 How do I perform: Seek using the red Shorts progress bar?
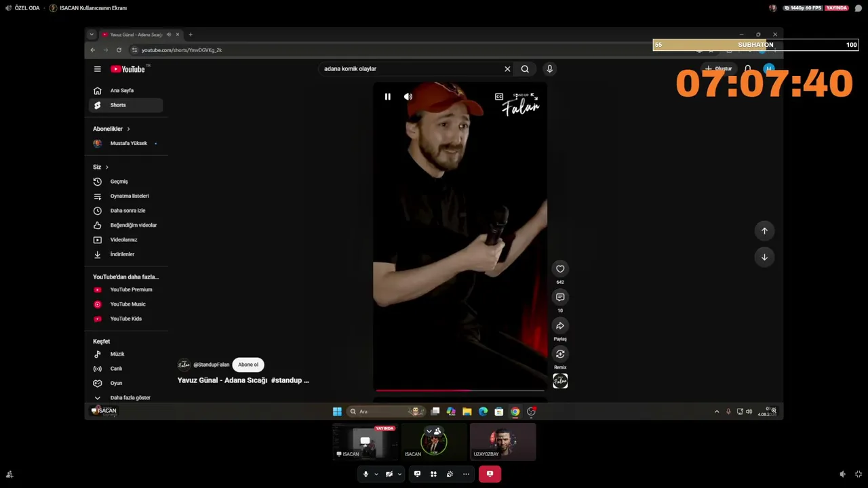[x=460, y=390]
